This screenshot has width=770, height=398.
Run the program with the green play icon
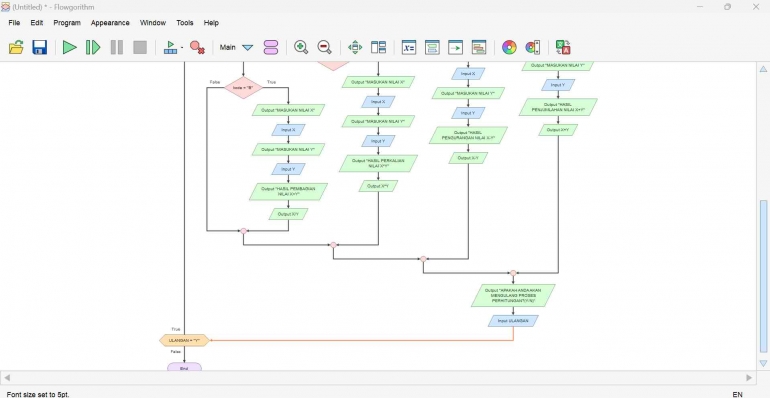click(70, 47)
